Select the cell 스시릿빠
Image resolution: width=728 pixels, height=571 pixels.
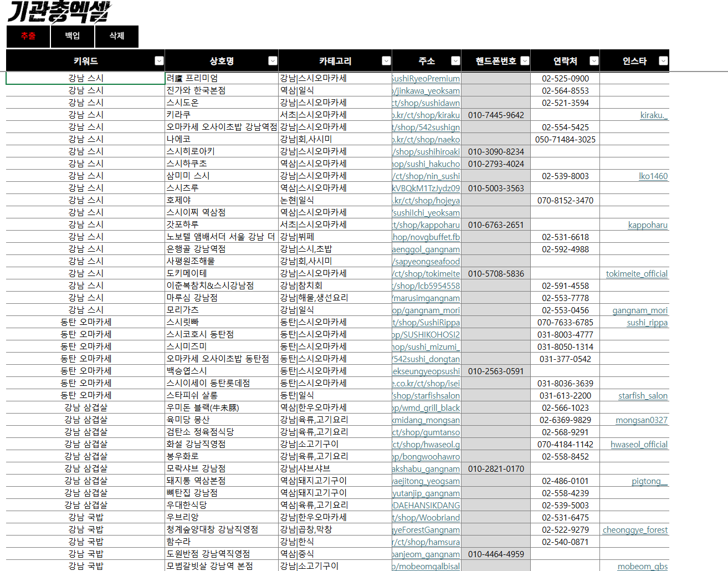tap(222, 322)
